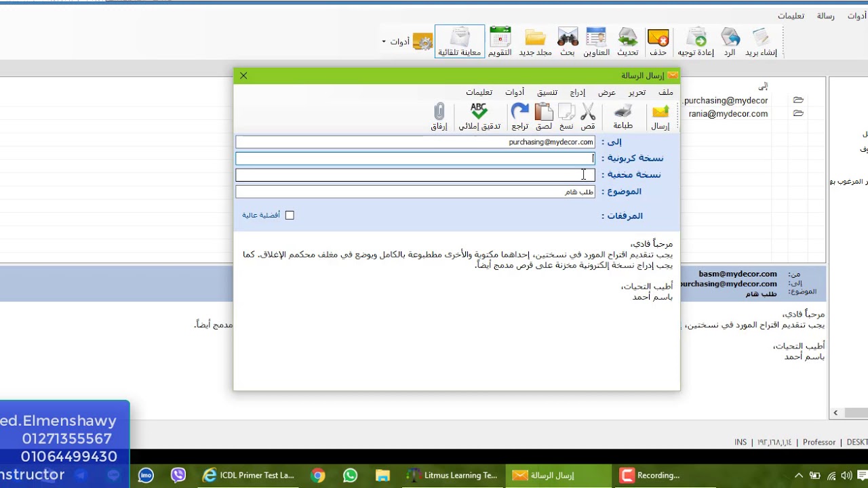This screenshot has width=868, height=488.
Task: Open the imo icon in the taskbar
Action: pyautogui.click(x=146, y=475)
